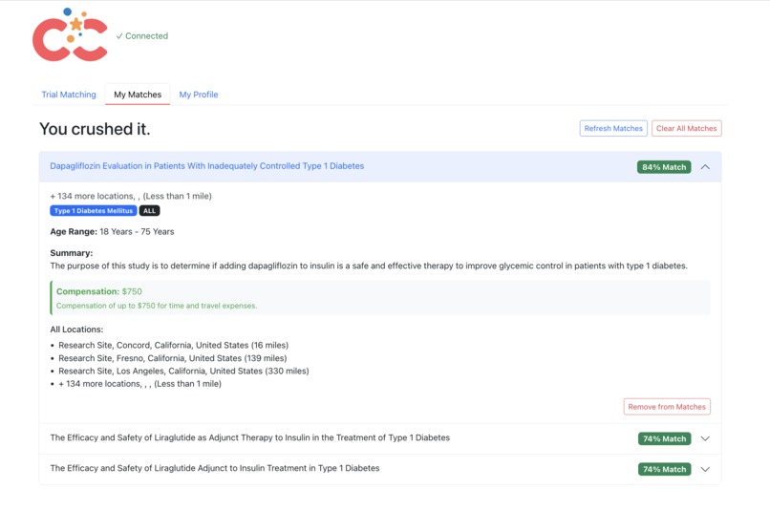
Task: Click the Los Angeles, California research site location
Action: [x=183, y=371]
